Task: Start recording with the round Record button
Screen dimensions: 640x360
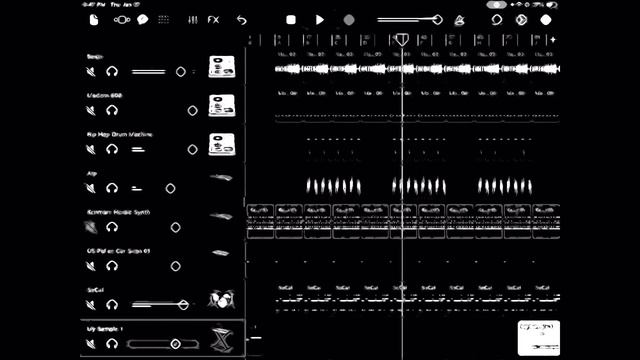Action: [349, 20]
